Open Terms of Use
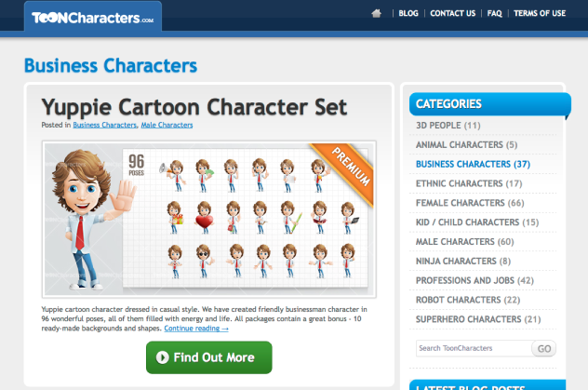Screen dimensions: 588x390 point(540,14)
